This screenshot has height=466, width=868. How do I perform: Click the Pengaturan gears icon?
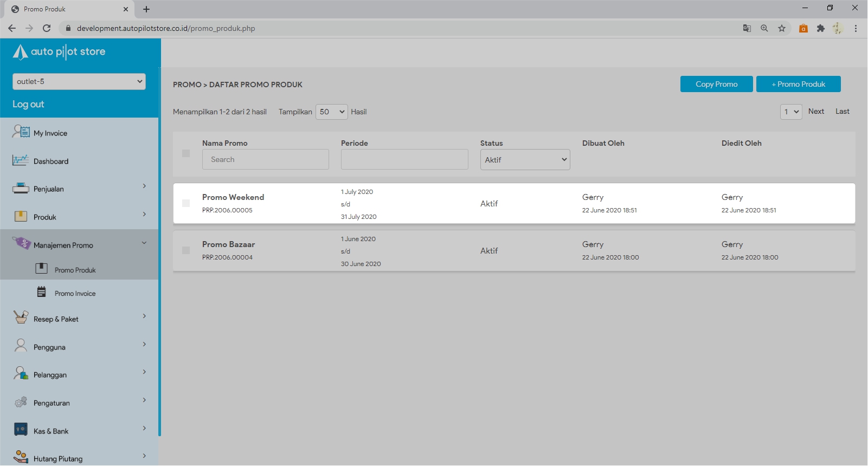(x=21, y=402)
